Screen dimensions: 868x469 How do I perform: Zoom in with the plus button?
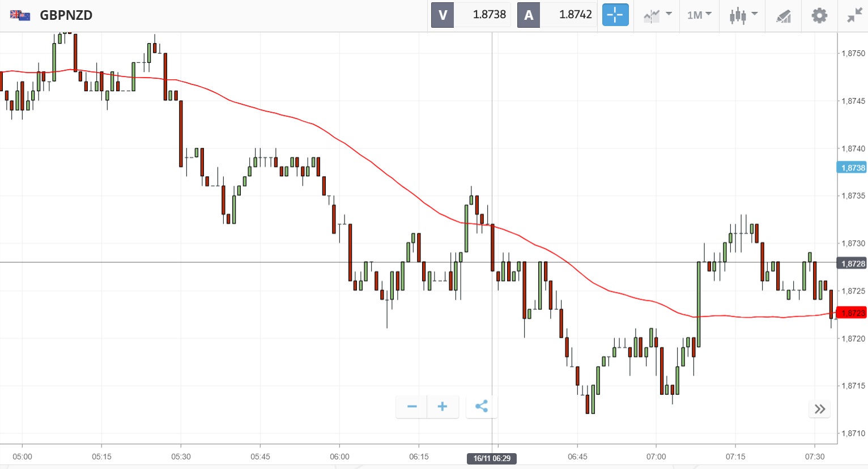[x=442, y=407]
